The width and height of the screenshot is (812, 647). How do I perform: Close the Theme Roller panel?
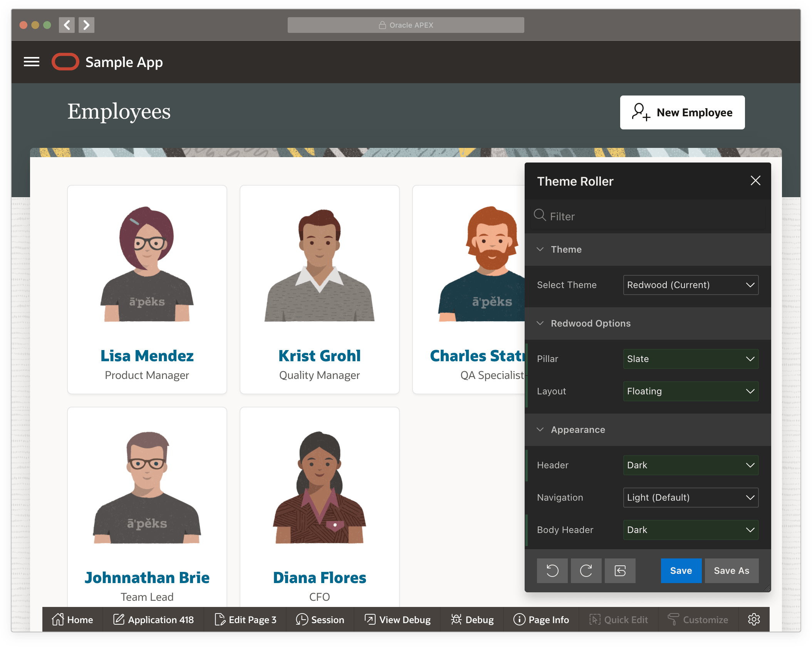[x=755, y=181]
